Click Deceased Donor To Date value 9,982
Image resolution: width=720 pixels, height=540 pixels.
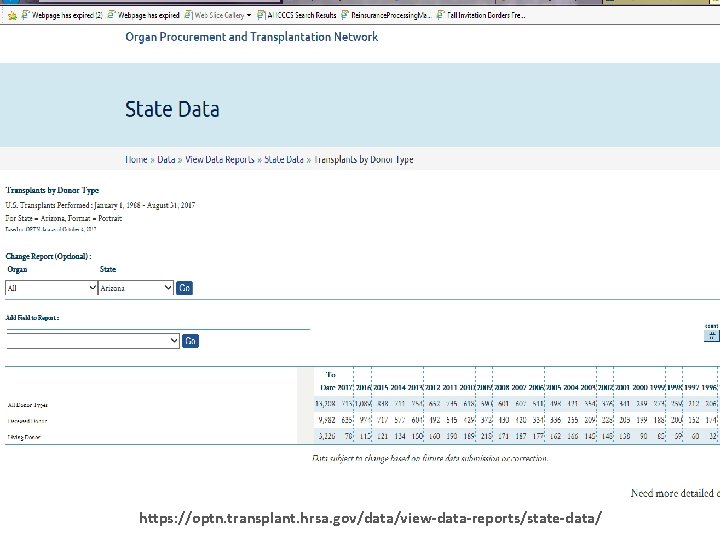[x=326, y=420]
